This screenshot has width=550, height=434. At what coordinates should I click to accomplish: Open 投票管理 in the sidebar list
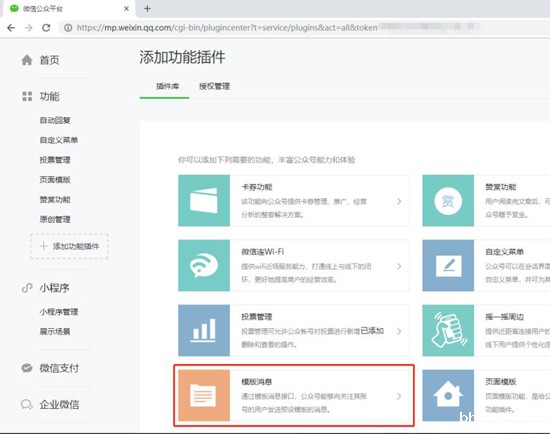pyautogui.click(x=55, y=160)
